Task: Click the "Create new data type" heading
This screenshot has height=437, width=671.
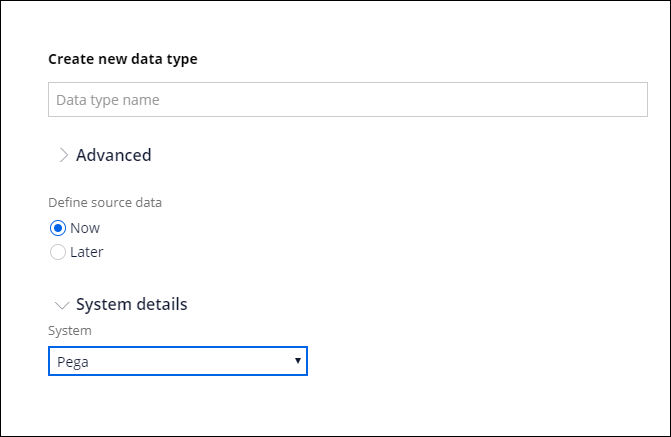Action: coord(123,59)
